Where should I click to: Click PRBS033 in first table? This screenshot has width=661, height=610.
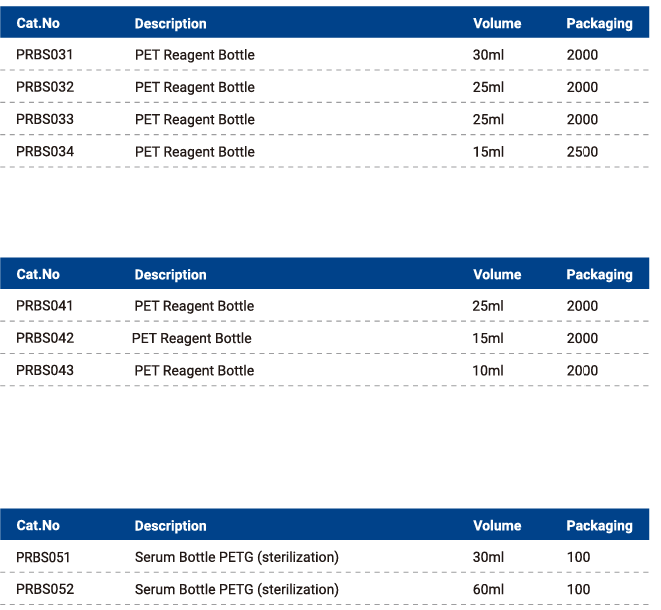(x=44, y=119)
